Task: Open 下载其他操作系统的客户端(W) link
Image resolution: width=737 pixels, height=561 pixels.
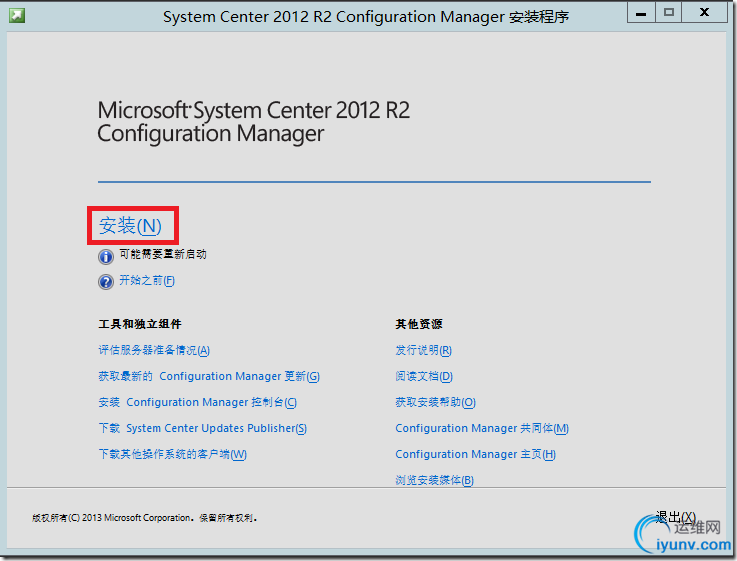Action: (172, 454)
